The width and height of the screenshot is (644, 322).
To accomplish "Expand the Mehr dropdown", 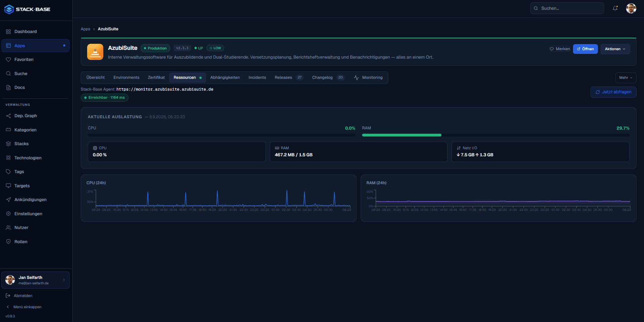I will tap(626, 77).
